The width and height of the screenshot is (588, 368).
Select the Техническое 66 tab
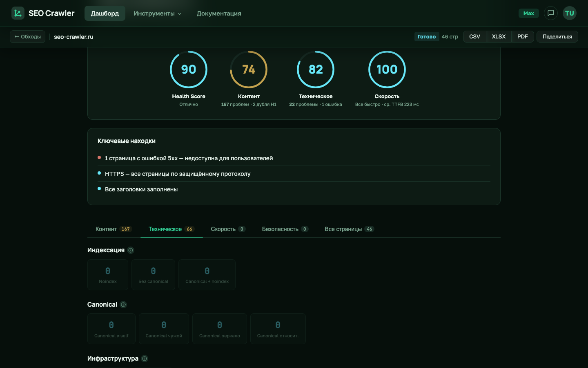click(x=171, y=229)
